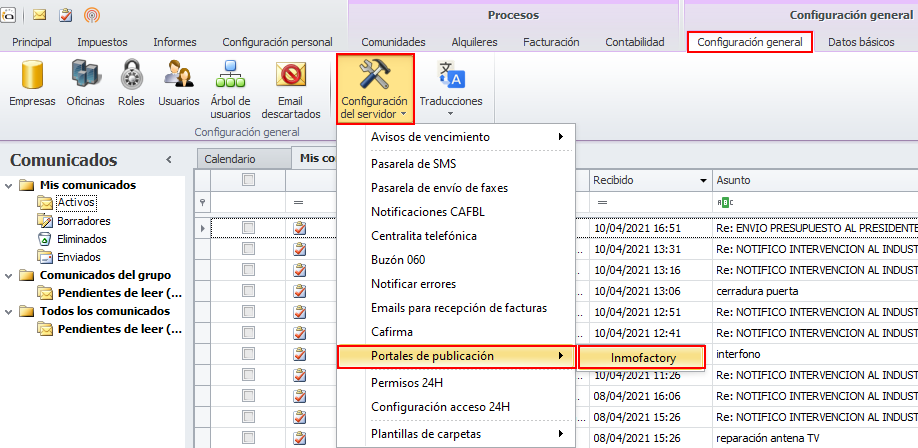This screenshot has height=448, width=918.
Task: Select the Activos folder
Action: [x=76, y=203]
